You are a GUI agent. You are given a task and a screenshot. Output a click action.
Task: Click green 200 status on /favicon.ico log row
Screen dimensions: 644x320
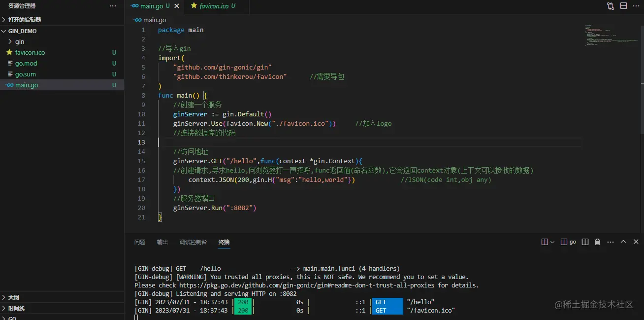pos(243,310)
